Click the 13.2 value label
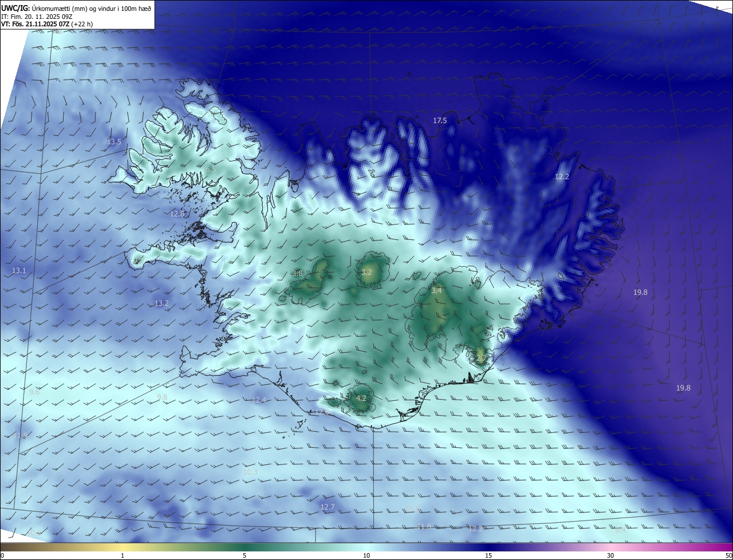733x560 pixels. click(161, 303)
